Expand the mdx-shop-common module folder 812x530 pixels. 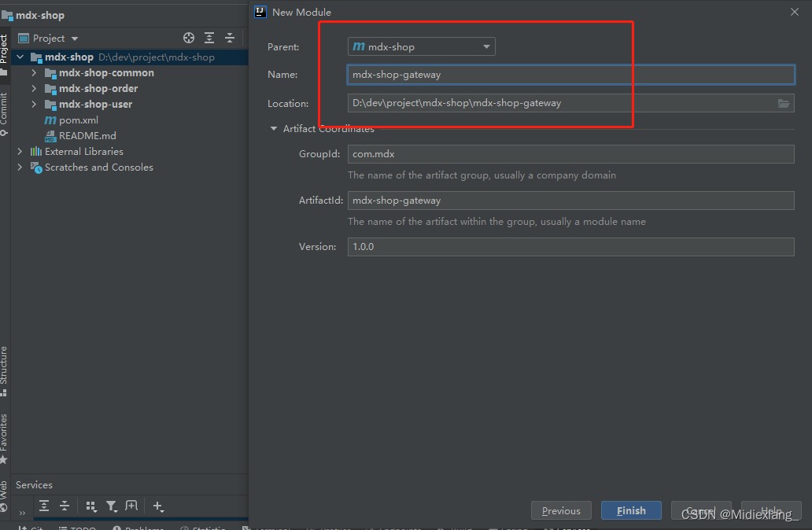(34, 73)
